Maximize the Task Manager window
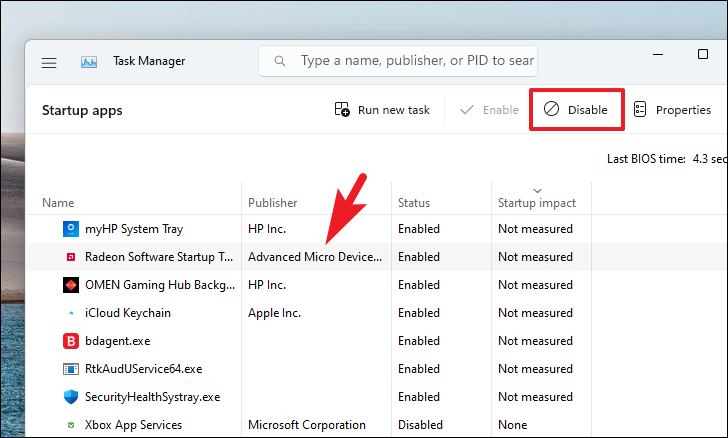The width and height of the screenshot is (728, 438). click(703, 54)
